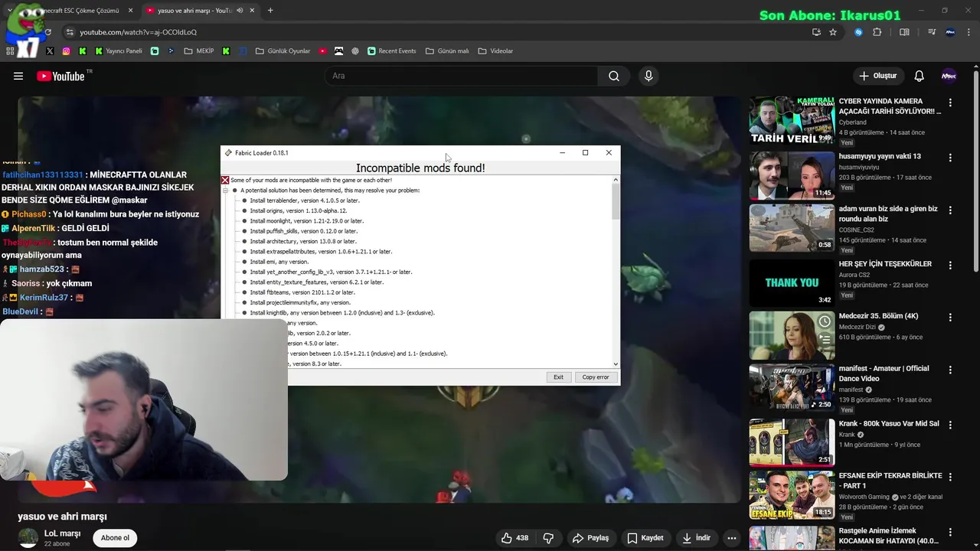Open the Günlük Oyunlar bookmark folder
The width and height of the screenshot is (980, 551).
[283, 51]
